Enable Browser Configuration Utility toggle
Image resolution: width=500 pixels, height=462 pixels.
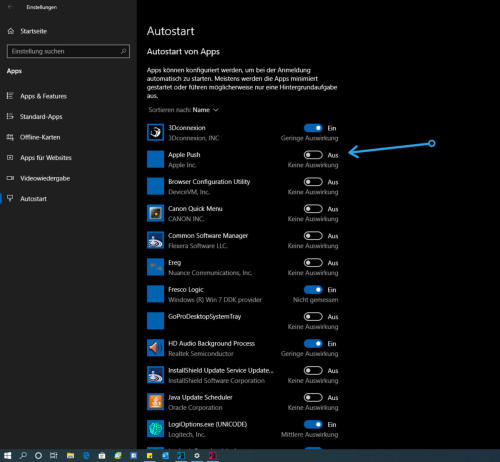[313, 182]
